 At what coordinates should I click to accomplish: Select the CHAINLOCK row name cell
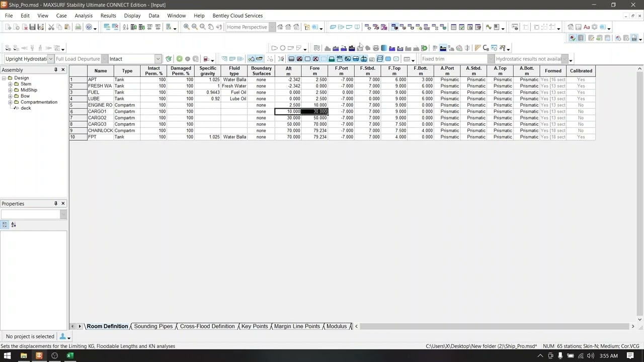tap(101, 131)
